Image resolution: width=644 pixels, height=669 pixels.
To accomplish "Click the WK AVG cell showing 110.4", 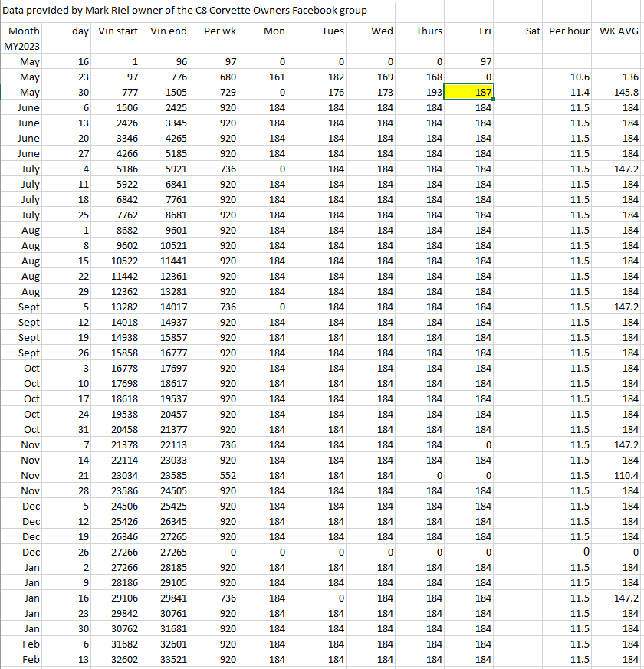I will click(x=618, y=475).
